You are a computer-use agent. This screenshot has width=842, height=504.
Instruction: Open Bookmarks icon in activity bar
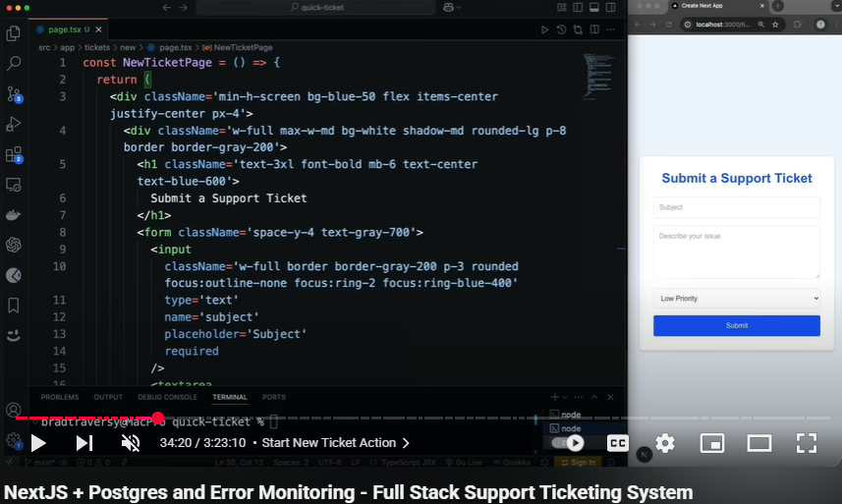pos(14,306)
